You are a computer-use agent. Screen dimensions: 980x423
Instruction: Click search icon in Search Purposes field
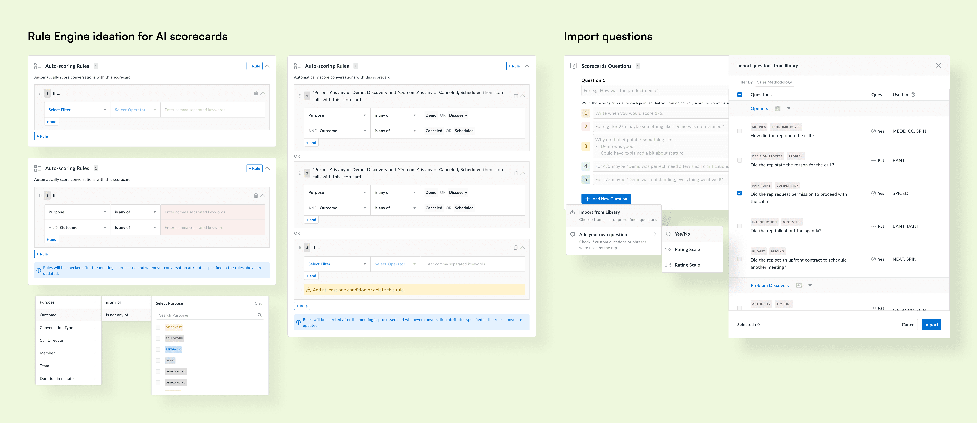pyautogui.click(x=260, y=315)
